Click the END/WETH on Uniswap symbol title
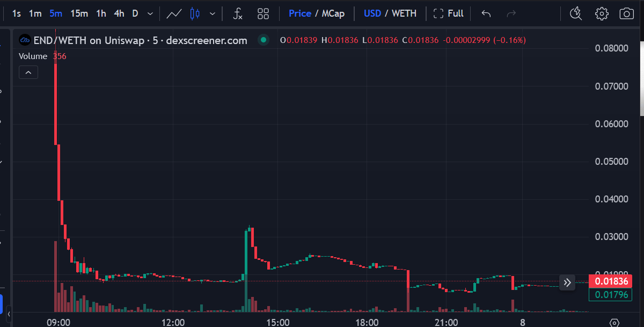Screen dimensions: 644x327 [141, 40]
